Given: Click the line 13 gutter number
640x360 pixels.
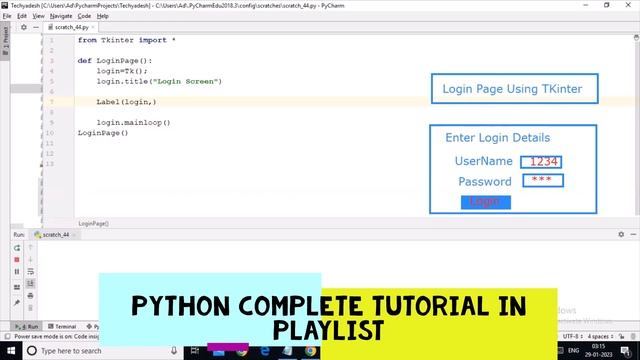Looking at the screenshot, I should (49, 164).
